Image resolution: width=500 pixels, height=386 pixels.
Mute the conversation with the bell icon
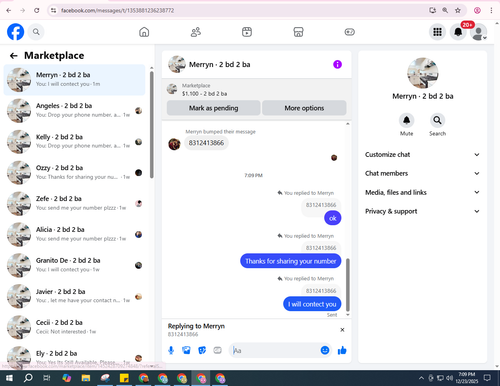pos(406,120)
